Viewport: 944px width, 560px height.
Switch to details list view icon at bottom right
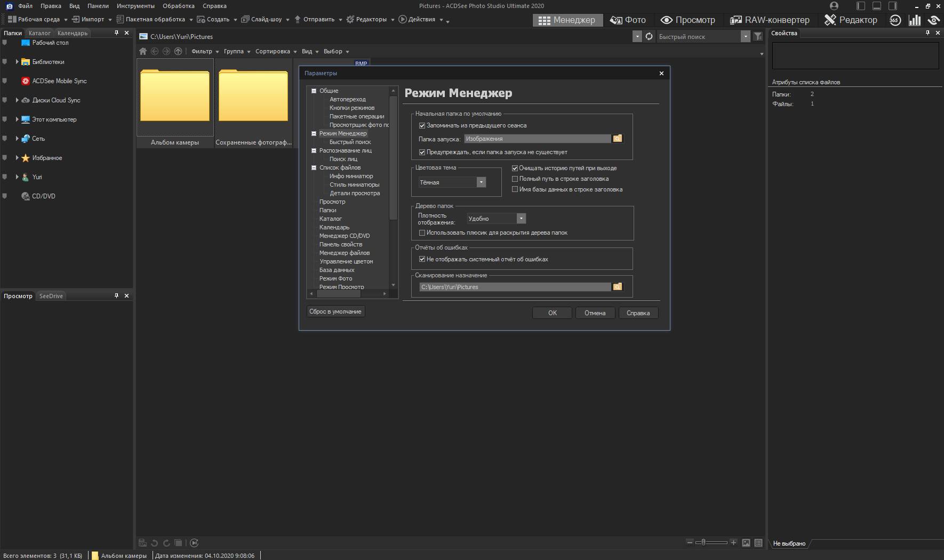click(x=758, y=543)
